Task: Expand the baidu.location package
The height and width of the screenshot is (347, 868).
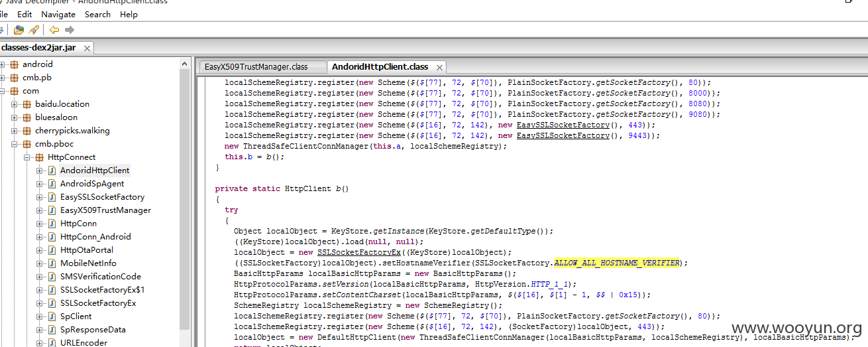Action: click(15, 104)
